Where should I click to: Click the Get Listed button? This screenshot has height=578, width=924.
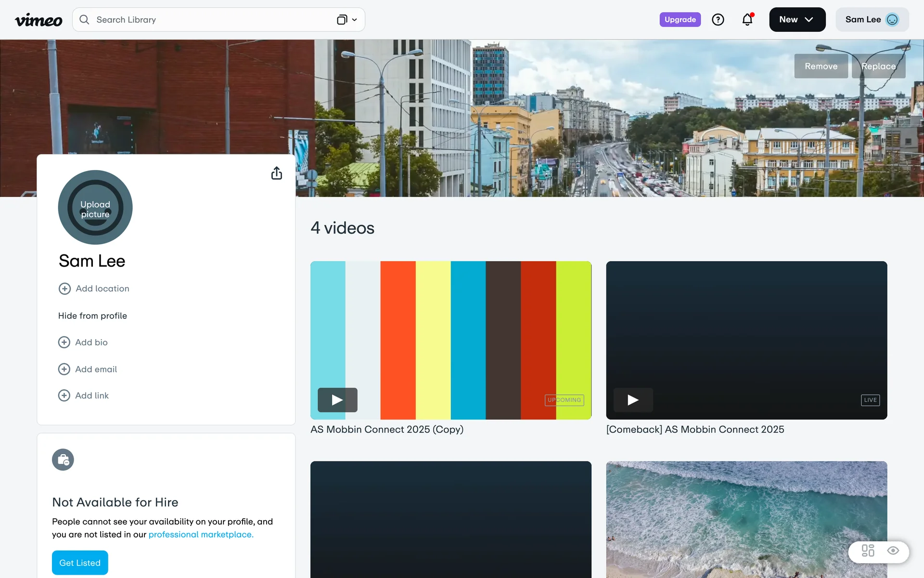click(80, 563)
